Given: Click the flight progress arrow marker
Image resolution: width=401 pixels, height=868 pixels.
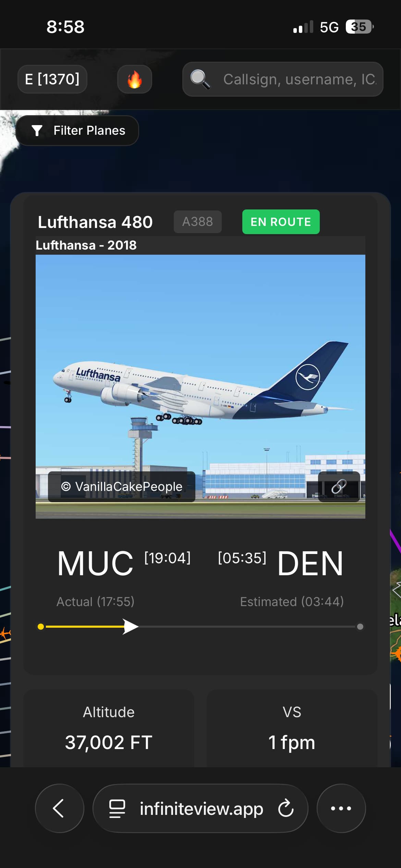Looking at the screenshot, I should 130,627.
